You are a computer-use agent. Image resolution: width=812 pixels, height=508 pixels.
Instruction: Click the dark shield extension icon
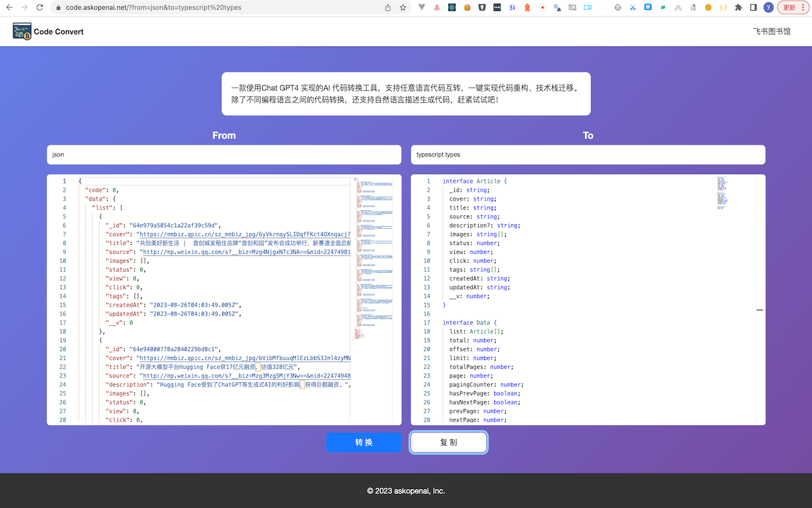pyautogui.click(x=482, y=8)
